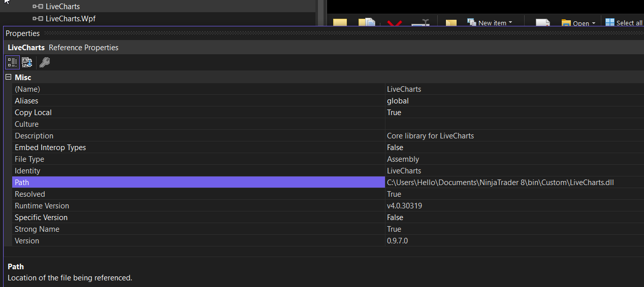Click Version value 0.9.7.0
The width and height of the screenshot is (644, 287).
[x=397, y=241]
